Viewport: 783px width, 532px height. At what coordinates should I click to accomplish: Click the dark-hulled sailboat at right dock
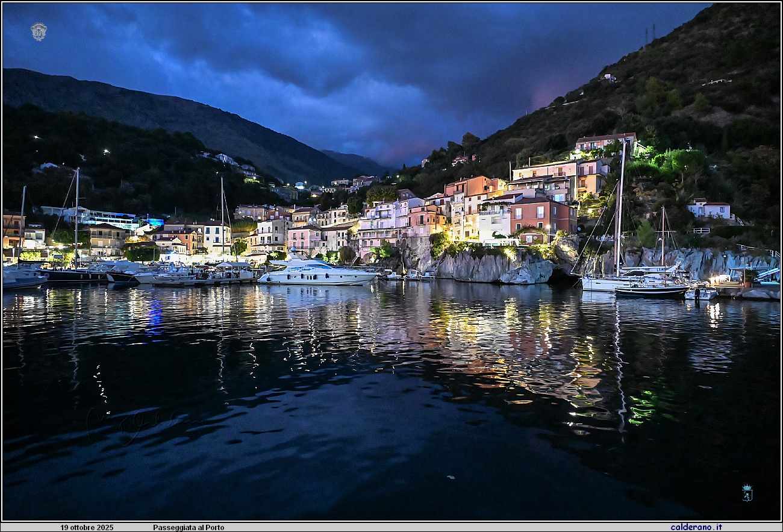pyautogui.click(x=650, y=291)
